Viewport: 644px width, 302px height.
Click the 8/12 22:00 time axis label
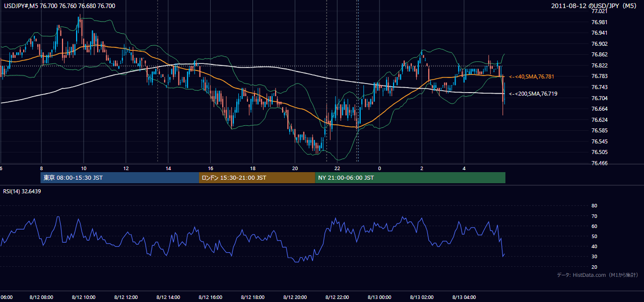[338, 297]
